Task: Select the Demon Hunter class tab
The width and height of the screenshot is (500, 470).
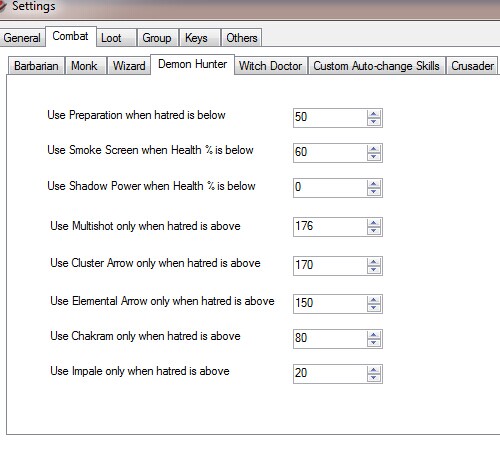Action: click(193, 64)
